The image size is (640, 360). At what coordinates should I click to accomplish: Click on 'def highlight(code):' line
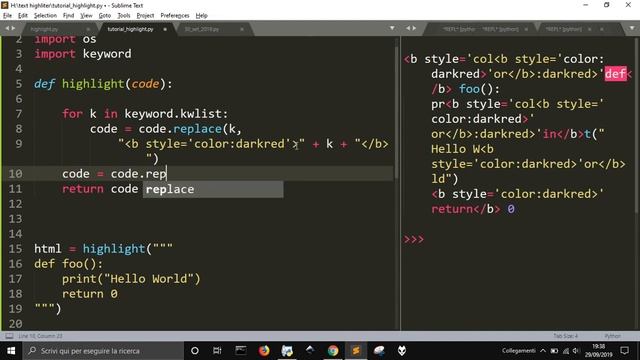103,84
